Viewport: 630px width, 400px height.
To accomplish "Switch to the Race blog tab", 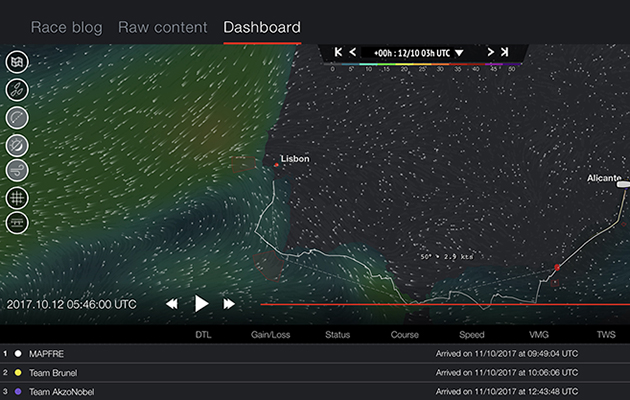I will [66, 27].
